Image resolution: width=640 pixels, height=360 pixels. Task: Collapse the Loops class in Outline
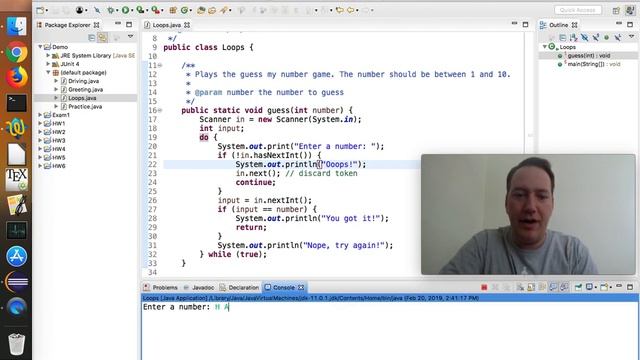coord(545,47)
